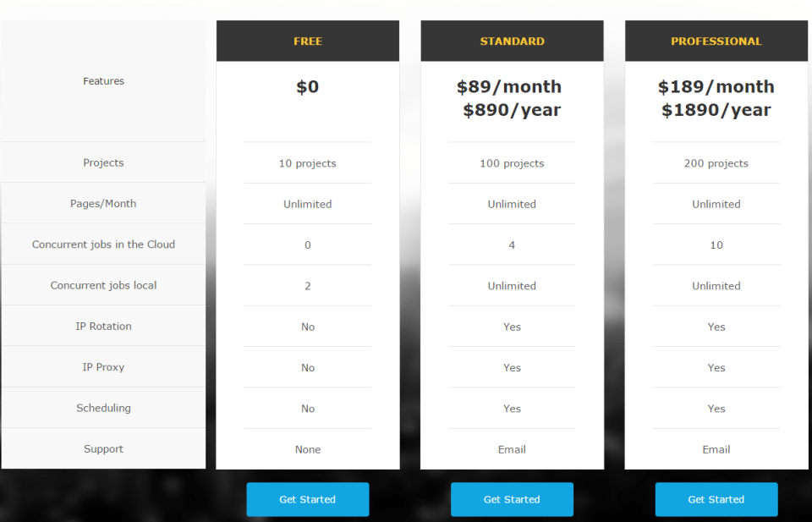812x522 pixels.
Task: Select the PROFESSIONAL plan header
Action: click(716, 41)
